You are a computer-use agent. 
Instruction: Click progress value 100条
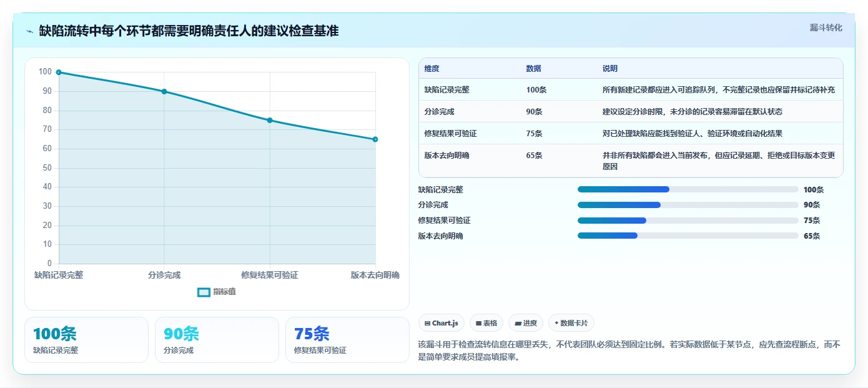coord(814,189)
